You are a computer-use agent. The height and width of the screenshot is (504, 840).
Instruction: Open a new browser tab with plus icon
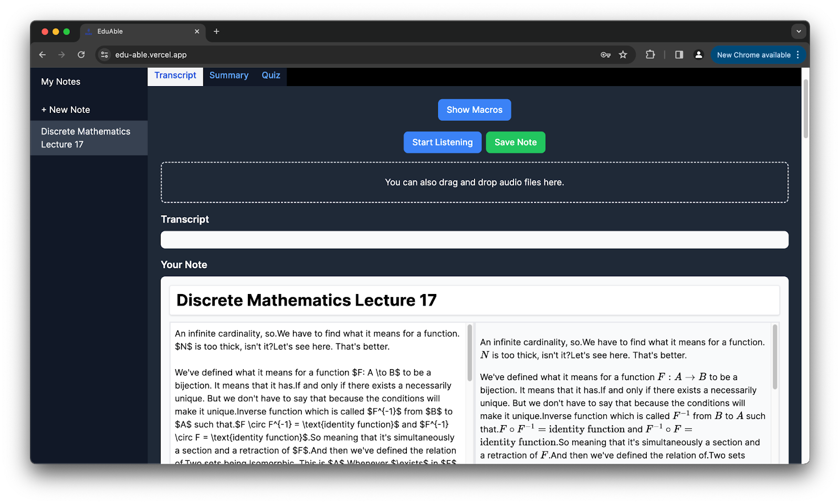(x=216, y=31)
